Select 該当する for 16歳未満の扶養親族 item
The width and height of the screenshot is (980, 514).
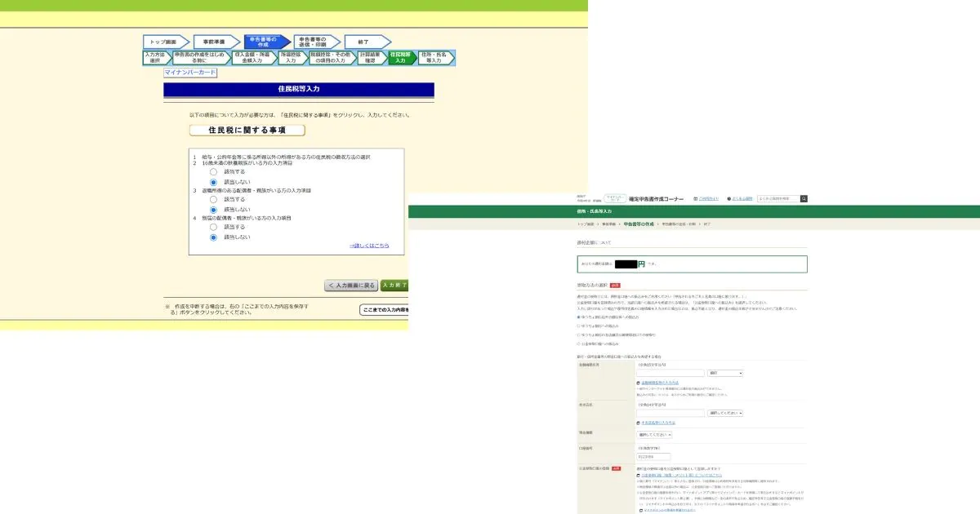click(214, 172)
